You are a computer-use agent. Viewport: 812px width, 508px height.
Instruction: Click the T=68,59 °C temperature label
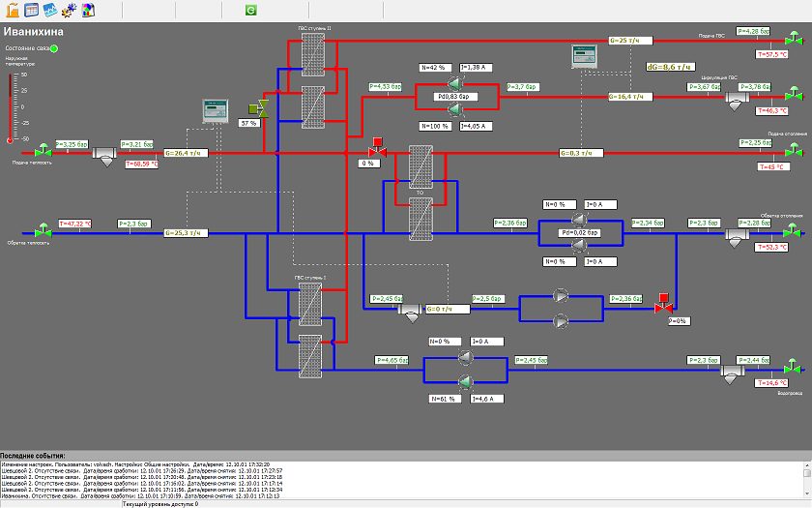click(141, 164)
